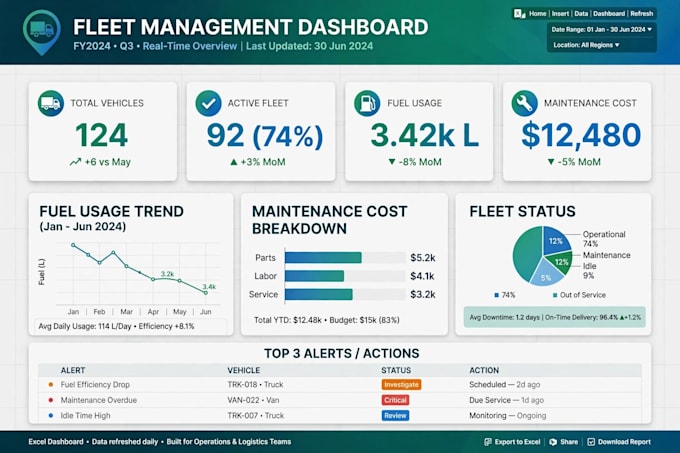Click the red Critical status badge
The image size is (680, 453).
pos(395,400)
